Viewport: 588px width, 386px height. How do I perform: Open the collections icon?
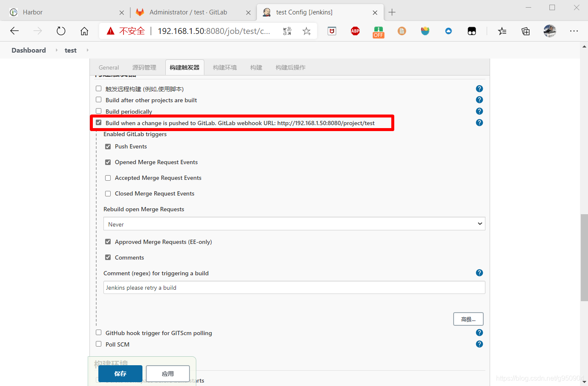click(x=526, y=31)
